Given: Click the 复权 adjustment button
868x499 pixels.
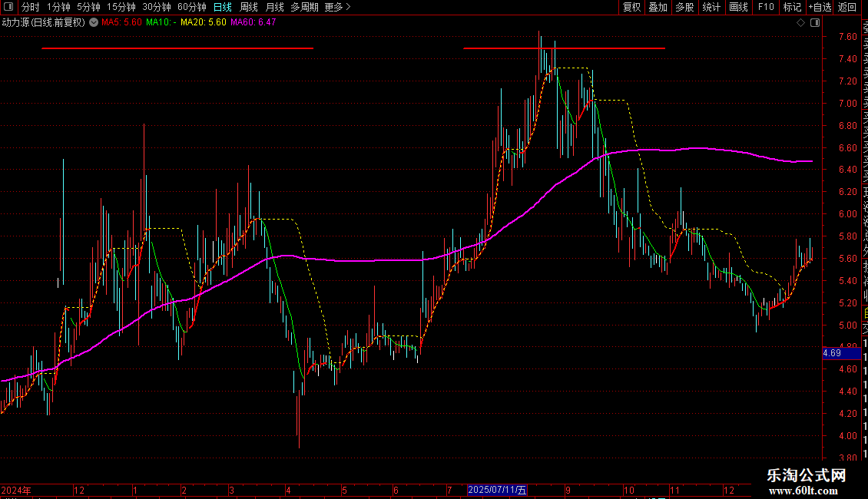Looking at the screenshot, I should click(x=631, y=7).
